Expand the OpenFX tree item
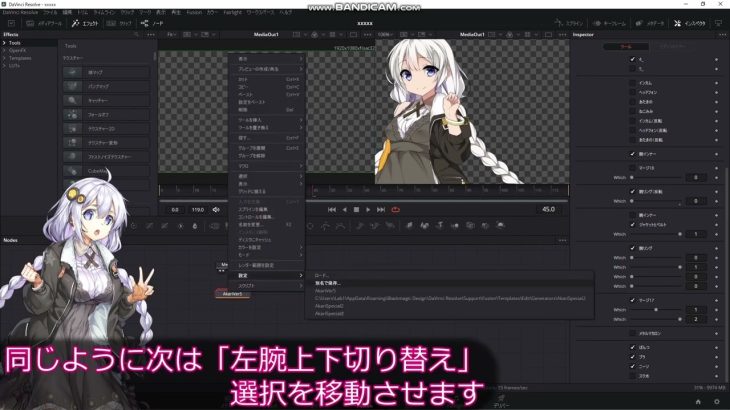The width and height of the screenshot is (730, 410). coord(4,50)
